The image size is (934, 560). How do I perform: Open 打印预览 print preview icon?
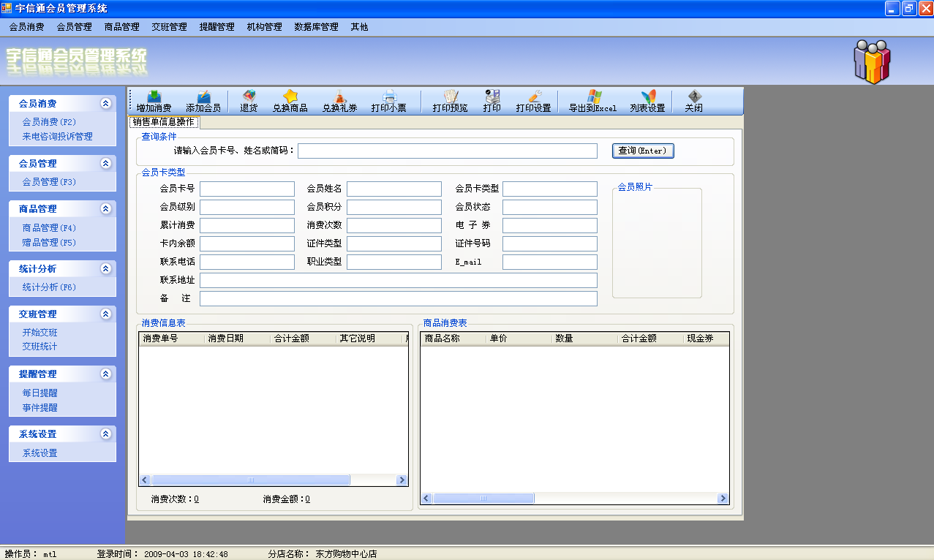[450, 97]
